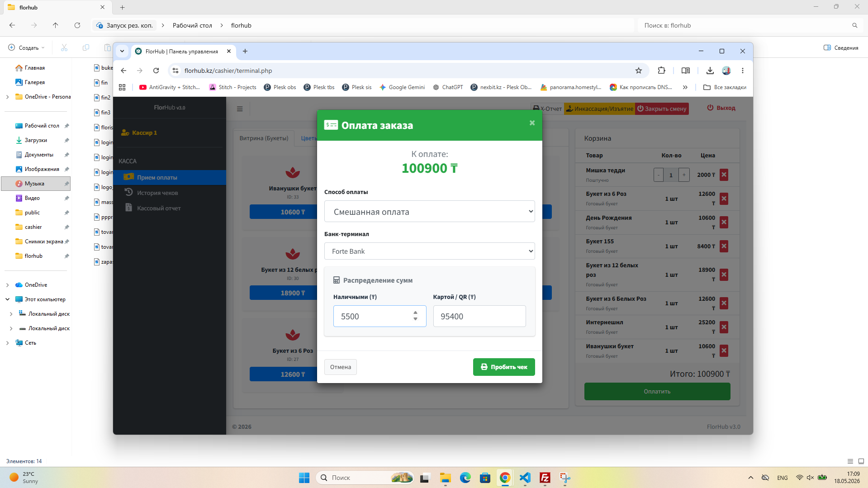Click Закрыть смену button

pyautogui.click(x=662, y=109)
